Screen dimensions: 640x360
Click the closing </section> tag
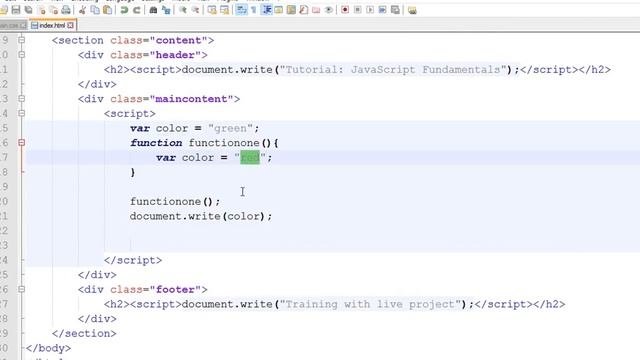click(x=84, y=333)
